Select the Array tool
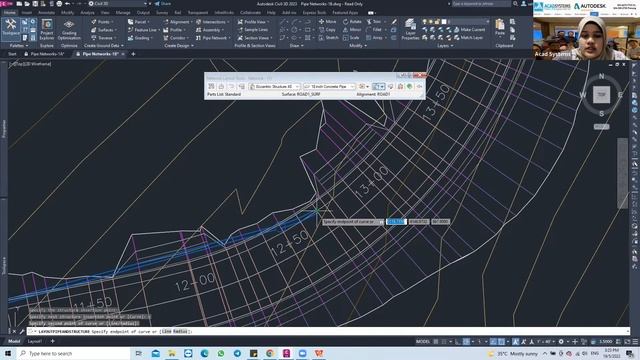 pyautogui.click(x=374, y=38)
